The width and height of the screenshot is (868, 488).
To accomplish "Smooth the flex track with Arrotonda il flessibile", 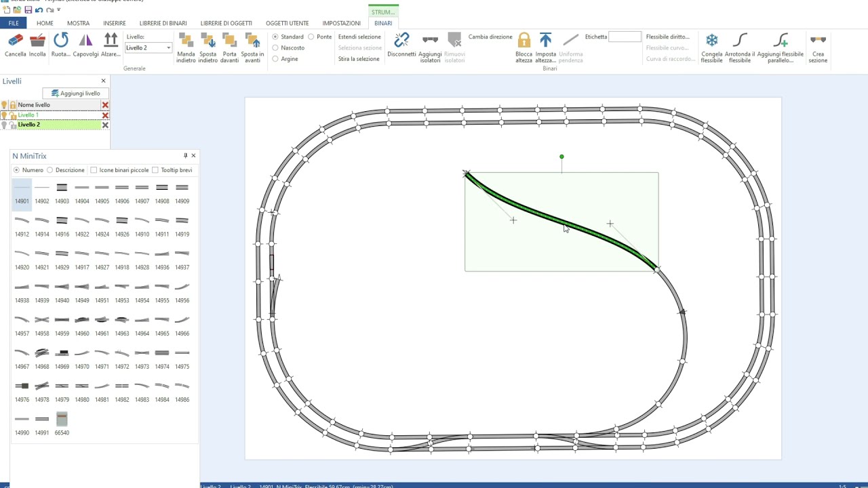I will coord(740,47).
